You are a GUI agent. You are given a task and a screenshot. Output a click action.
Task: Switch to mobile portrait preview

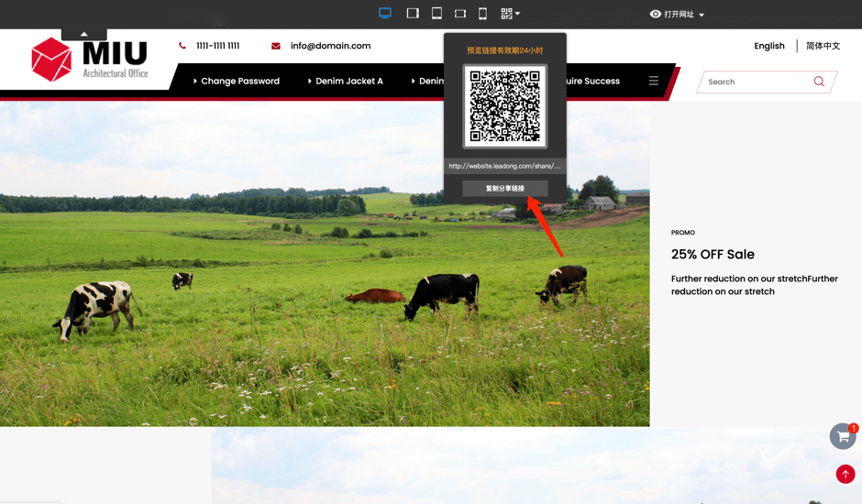pos(482,14)
